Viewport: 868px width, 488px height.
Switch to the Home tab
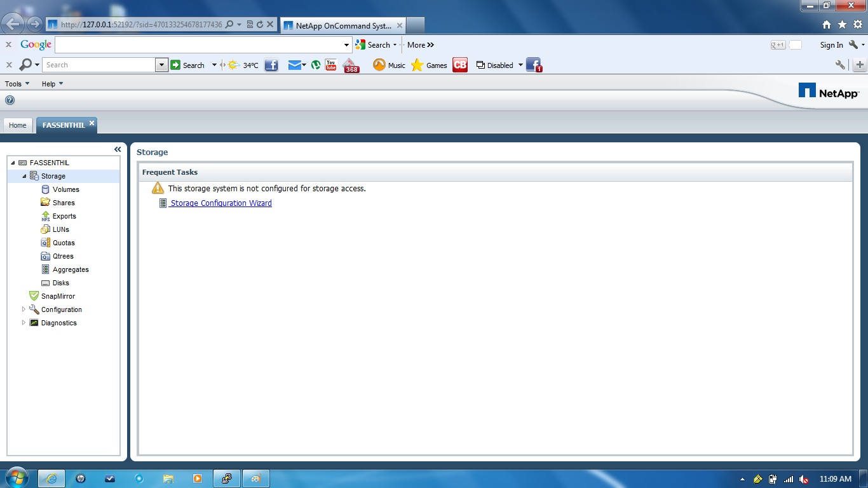click(17, 125)
